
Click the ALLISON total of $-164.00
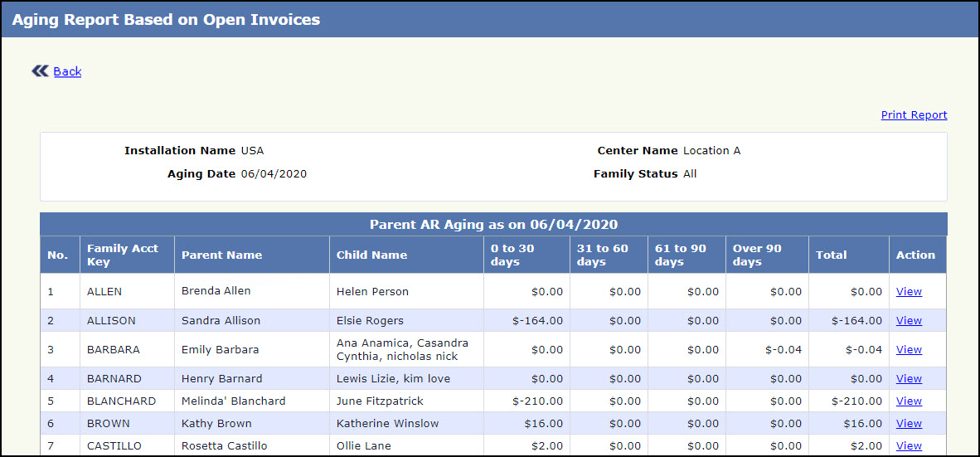point(857,321)
